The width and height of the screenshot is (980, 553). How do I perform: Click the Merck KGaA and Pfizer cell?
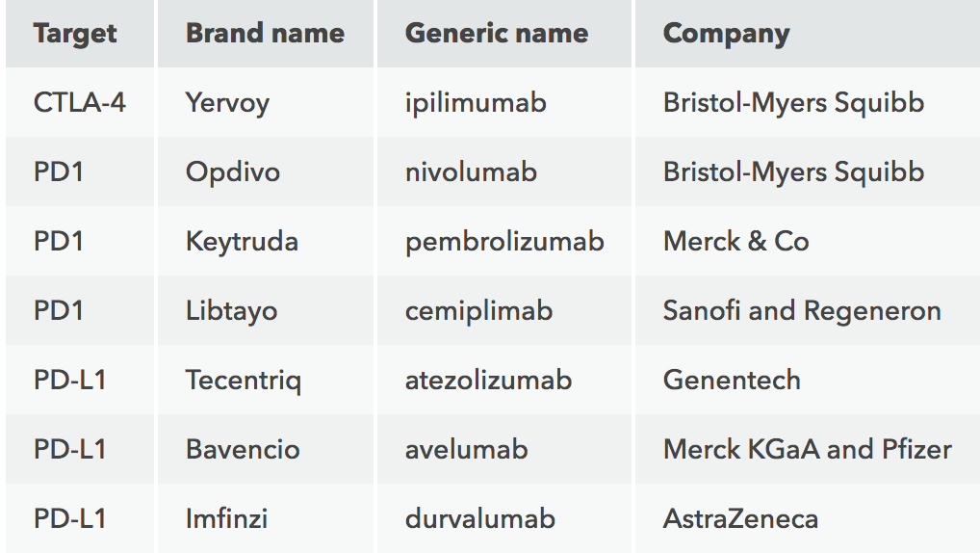point(807,450)
